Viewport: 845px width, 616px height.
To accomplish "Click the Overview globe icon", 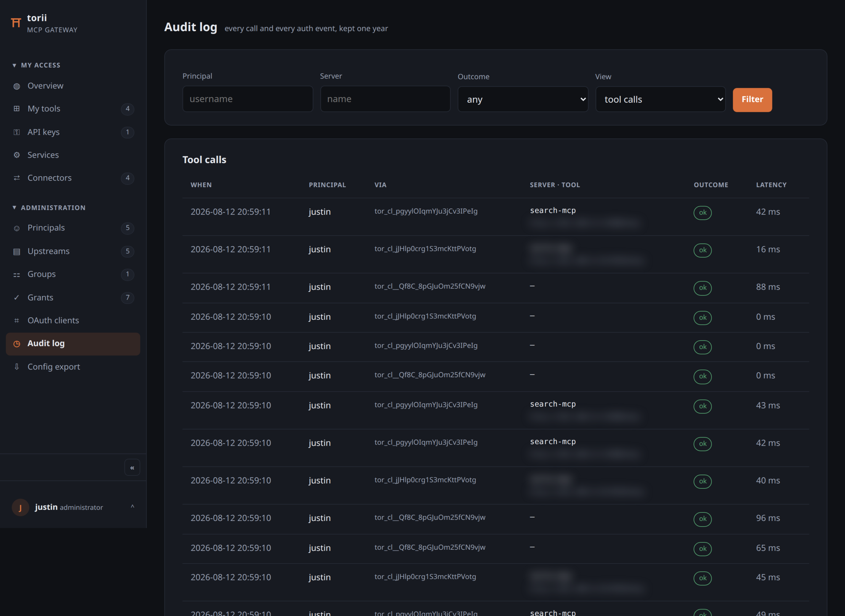I will click(17, 86).
